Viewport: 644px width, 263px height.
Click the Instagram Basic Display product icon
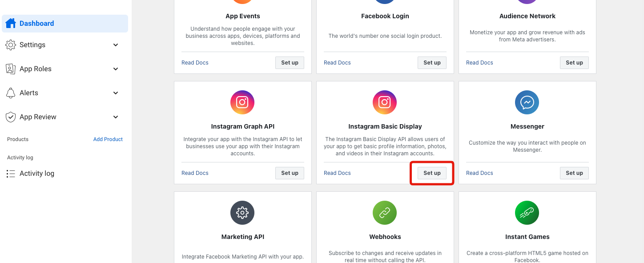click(385, 102)
